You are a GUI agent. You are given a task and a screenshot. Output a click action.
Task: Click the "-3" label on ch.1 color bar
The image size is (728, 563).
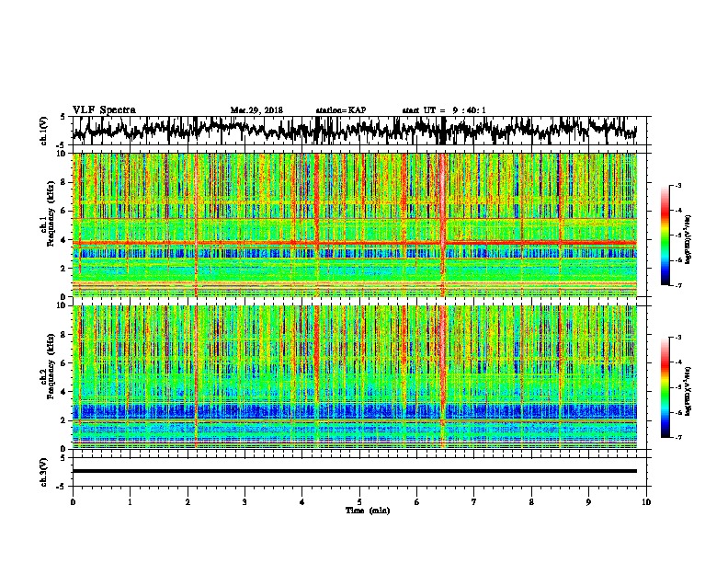tap(678, 186)
